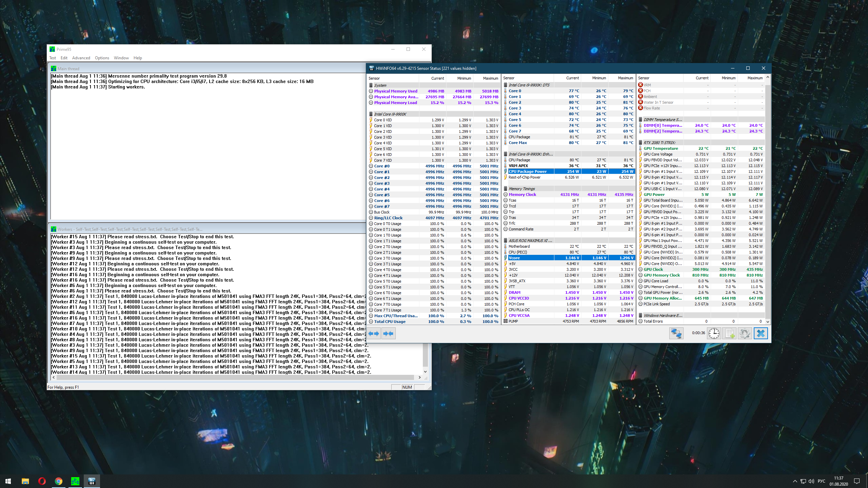Click the expand panels arrows button in HWiNFO

[374, 333]
